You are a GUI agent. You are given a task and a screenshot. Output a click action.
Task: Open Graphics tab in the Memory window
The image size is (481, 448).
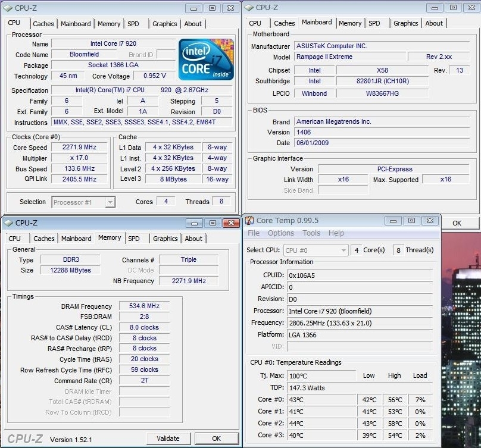165,239
